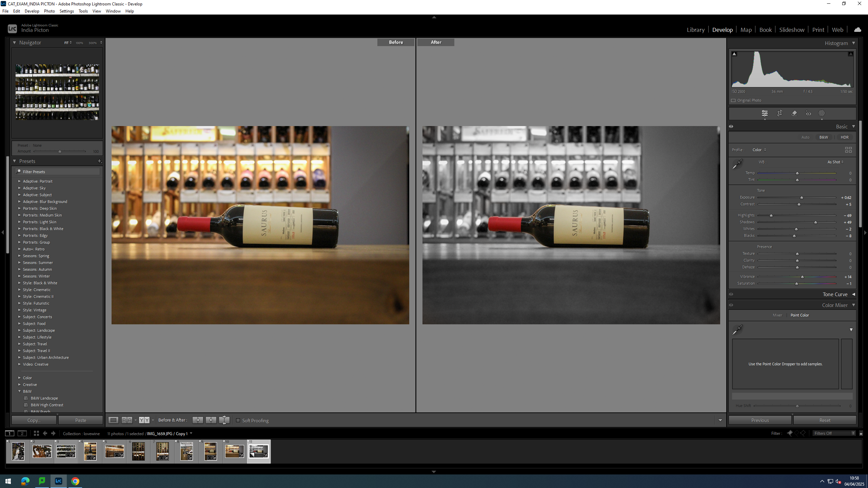Click the Previous button
The height and width of the screenshot is (488, 868).
coord(760,420)
